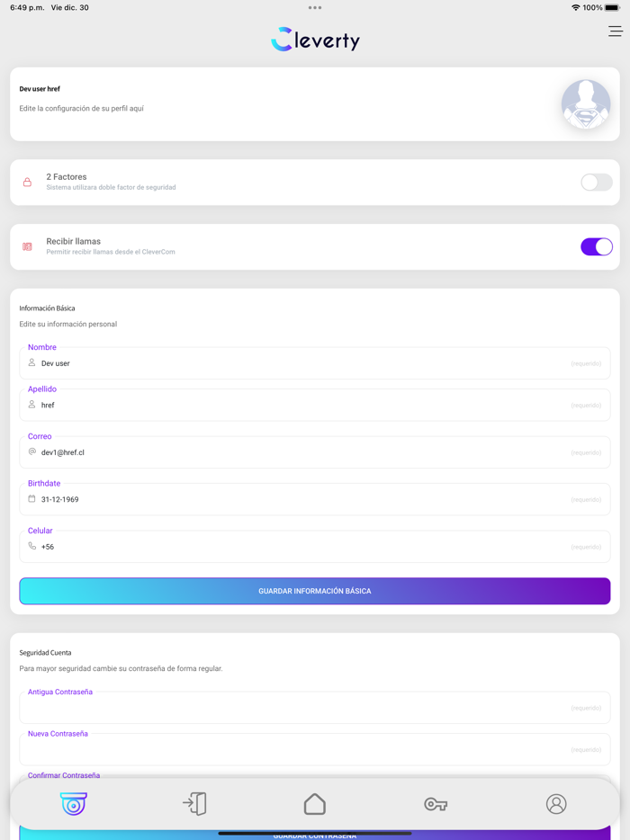This screenshot has height=840, width=630.
Task: Tap the profile avatar picture
Action: click(586, 104)
